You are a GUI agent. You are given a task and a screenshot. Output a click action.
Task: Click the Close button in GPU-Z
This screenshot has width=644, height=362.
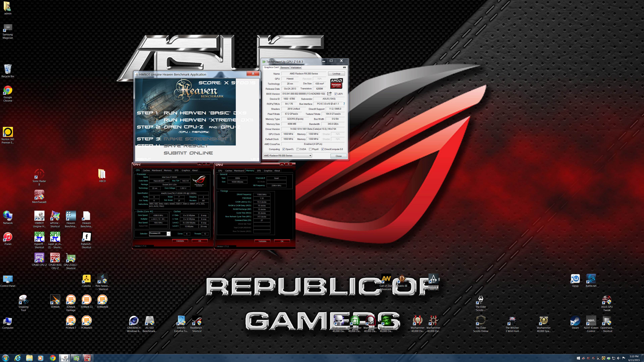338,156
